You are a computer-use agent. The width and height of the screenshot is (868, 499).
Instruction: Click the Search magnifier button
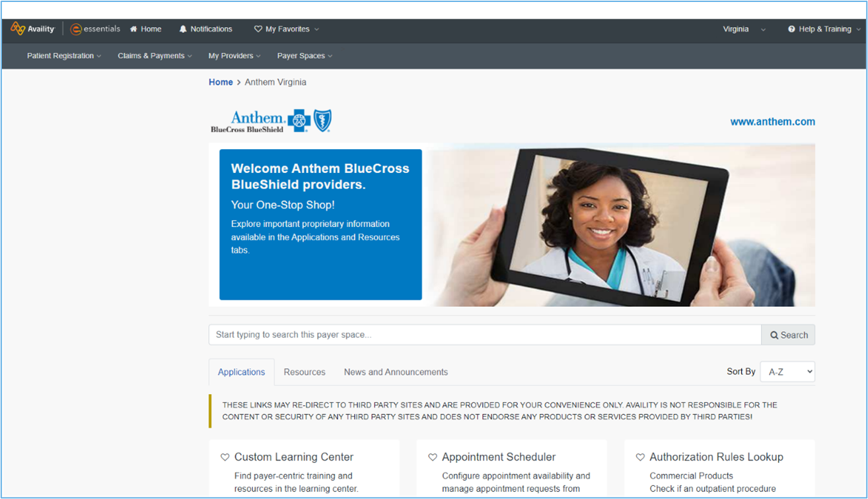coord(787,335)
